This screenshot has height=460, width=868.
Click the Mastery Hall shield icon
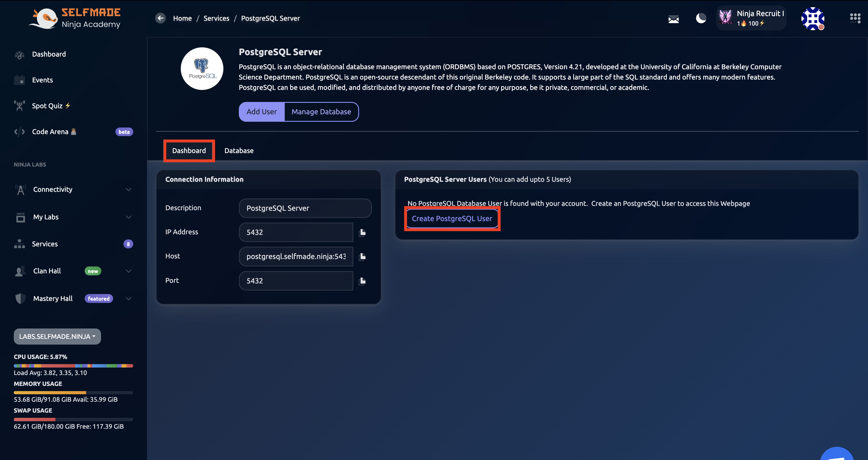point(21,299)
